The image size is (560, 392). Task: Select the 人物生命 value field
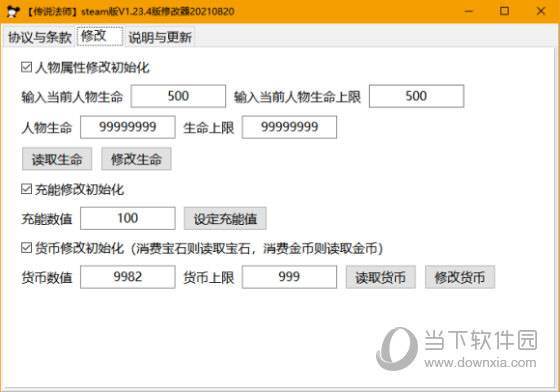(x=128, y=127)
